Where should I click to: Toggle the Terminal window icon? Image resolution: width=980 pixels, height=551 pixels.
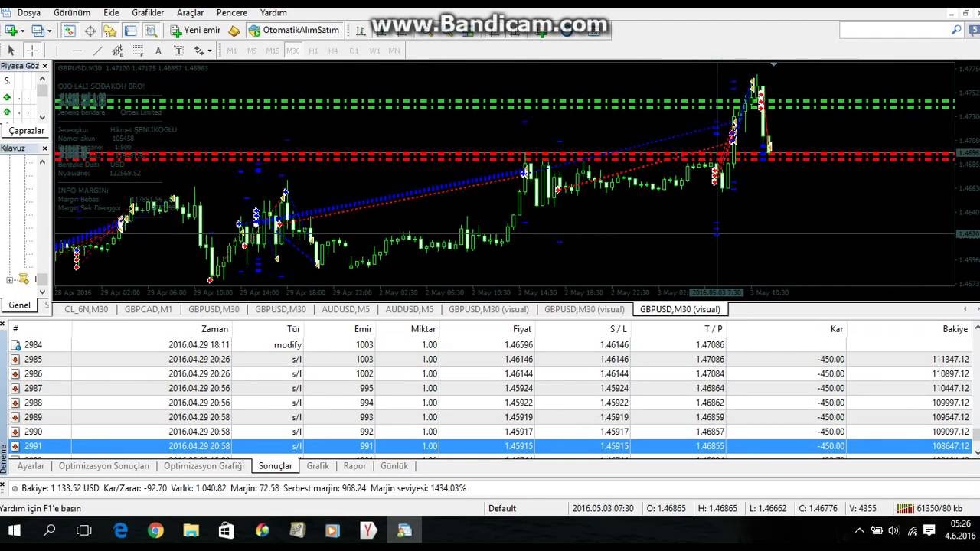131,31
